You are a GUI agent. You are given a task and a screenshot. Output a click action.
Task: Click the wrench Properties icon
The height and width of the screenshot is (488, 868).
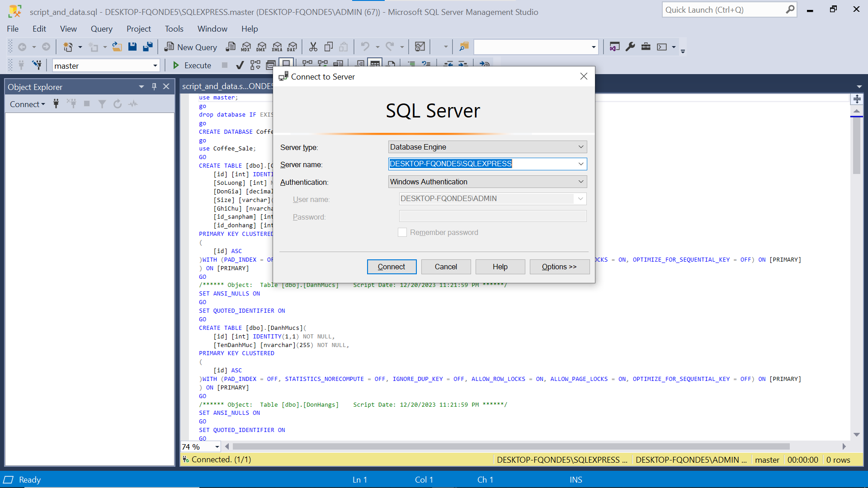click(630, 47)
